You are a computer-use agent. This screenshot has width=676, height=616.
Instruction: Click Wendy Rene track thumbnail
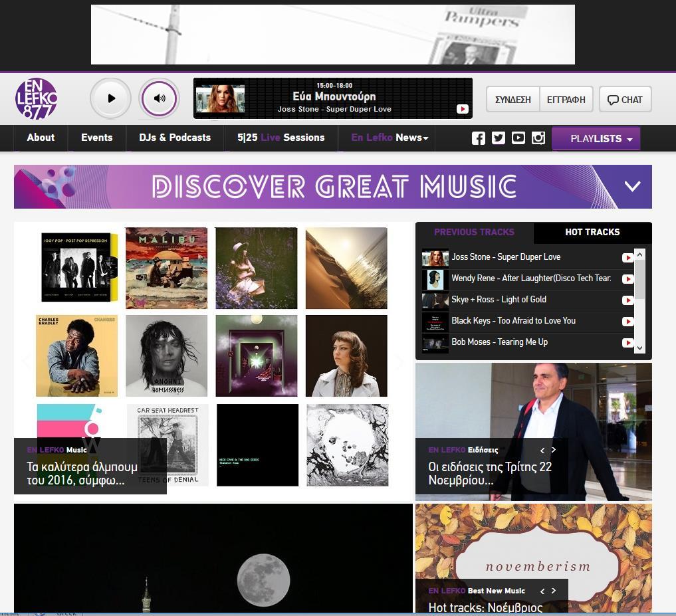(x=435, y=279)
